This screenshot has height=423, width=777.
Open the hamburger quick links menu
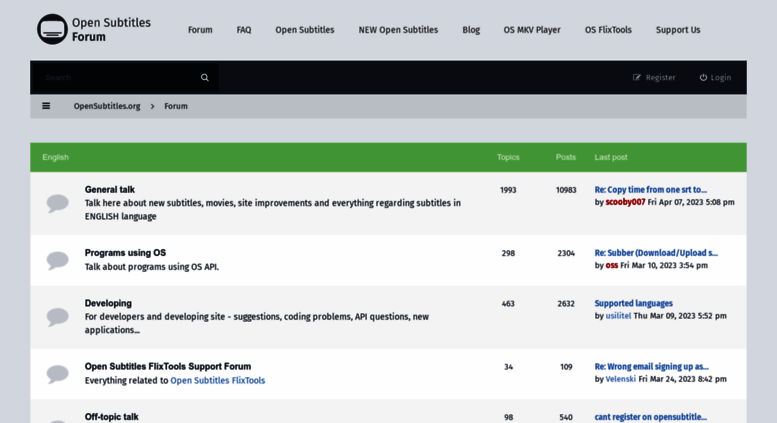tap(46, 106)
